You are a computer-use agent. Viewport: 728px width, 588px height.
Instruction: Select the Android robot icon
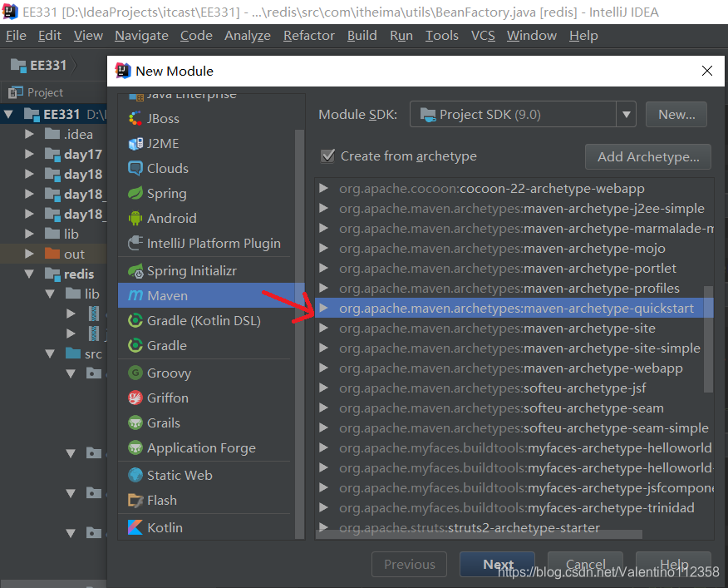135,219
